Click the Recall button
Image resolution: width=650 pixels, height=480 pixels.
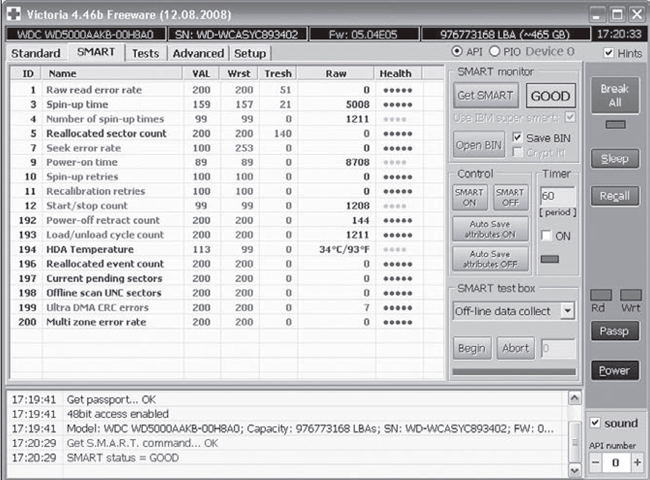pos(614,196)
